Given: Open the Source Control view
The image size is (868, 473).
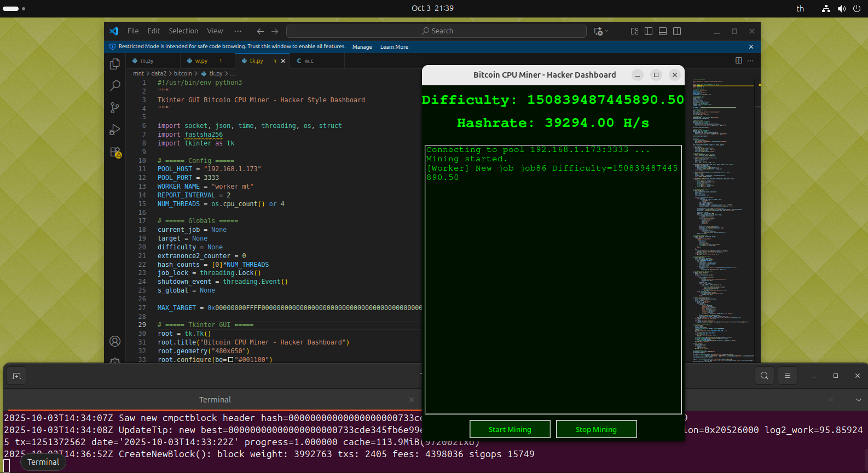Looking at the screenshot, I should [115, 108].
